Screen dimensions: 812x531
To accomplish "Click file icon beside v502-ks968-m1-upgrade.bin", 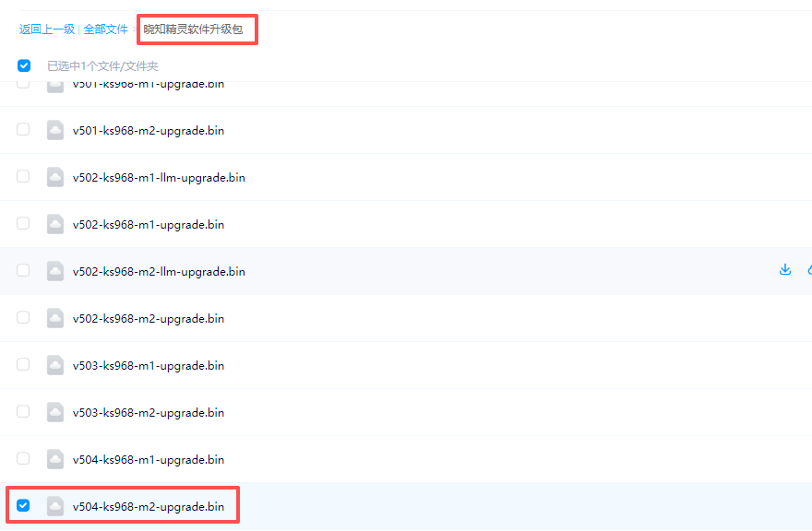I will click(55, 224).
